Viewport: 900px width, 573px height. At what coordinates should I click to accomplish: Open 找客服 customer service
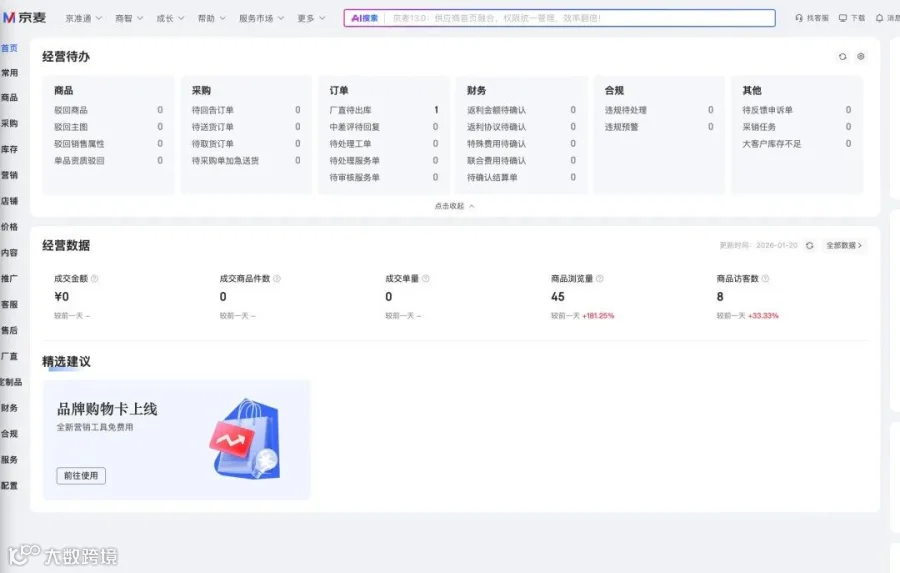[812, 18]
